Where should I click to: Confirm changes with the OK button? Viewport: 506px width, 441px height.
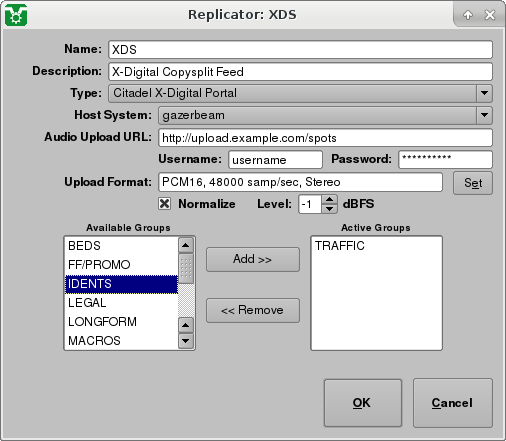(x=363, y=403)
